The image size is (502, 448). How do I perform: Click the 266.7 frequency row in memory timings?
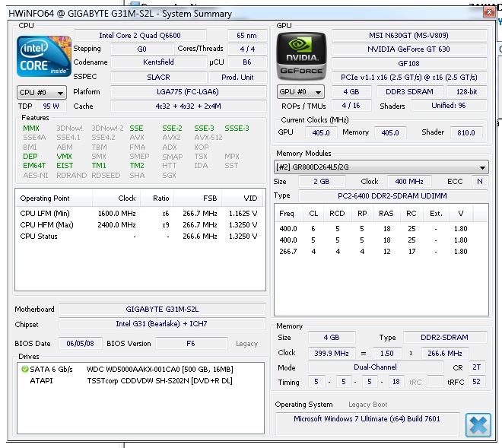pos(381,251)
